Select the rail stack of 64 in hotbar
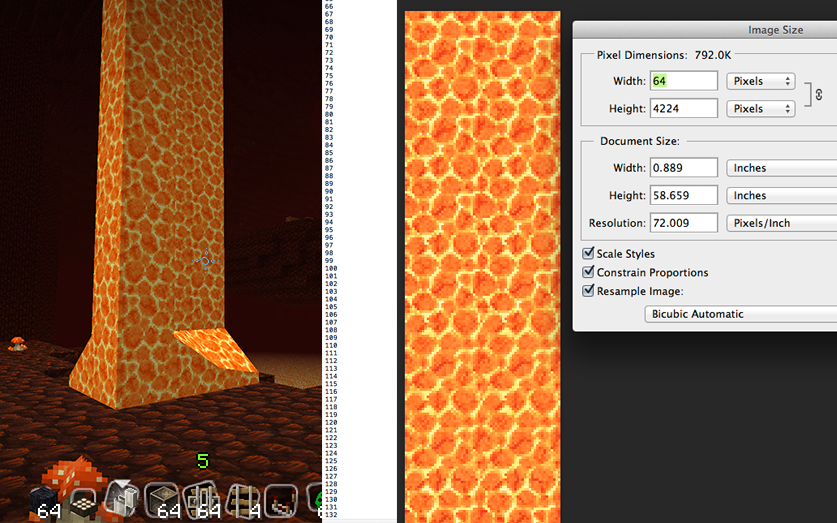 coord(201,502)
